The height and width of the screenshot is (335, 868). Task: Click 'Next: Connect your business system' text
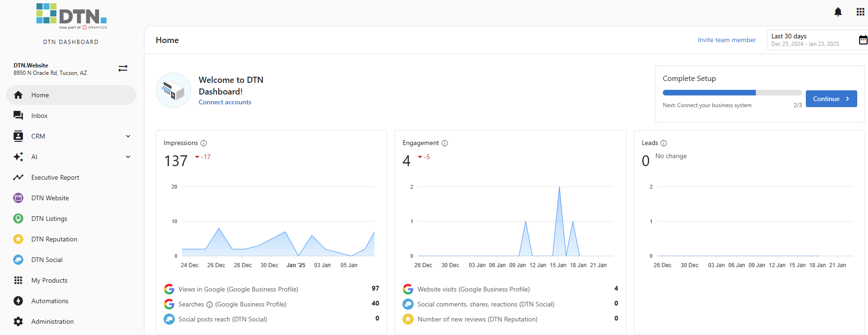point(707,105)
